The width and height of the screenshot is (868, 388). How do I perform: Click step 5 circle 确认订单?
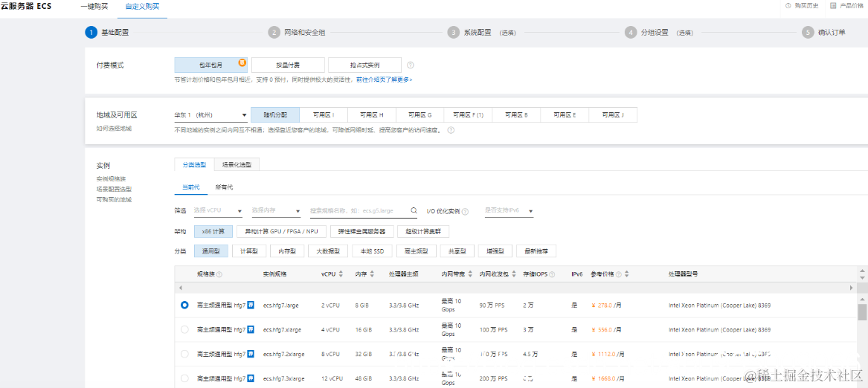tap(808, 32)
